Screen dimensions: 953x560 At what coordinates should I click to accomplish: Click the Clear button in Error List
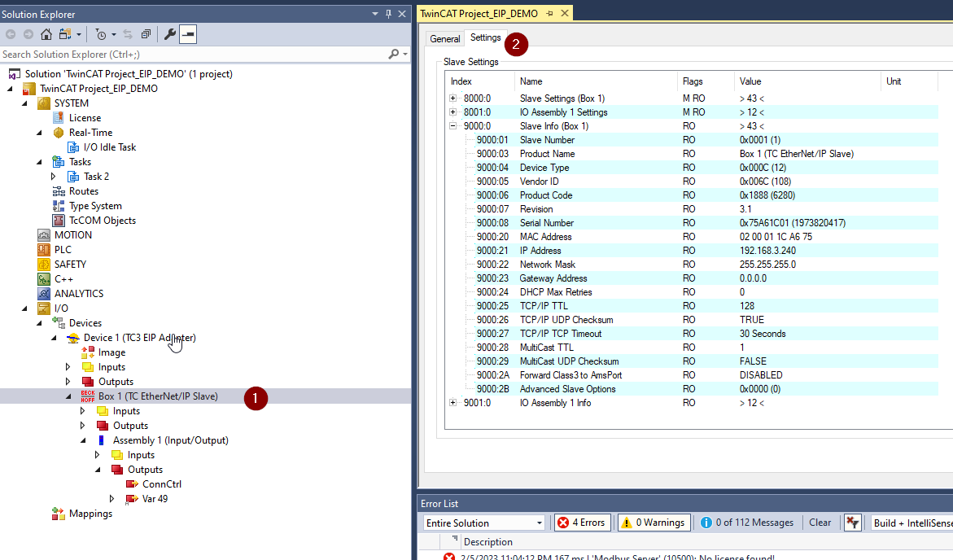(820, 523)
